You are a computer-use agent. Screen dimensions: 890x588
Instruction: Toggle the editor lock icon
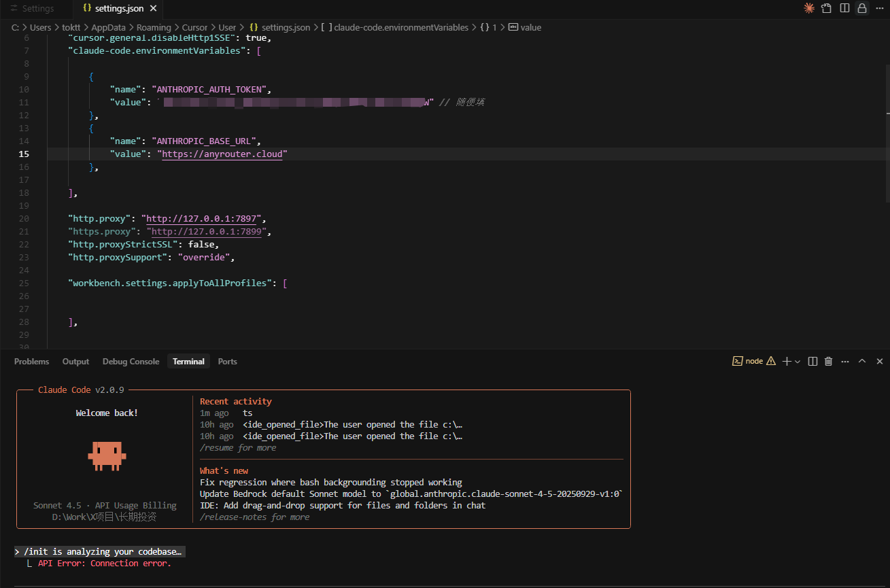click(x=862, y=8)
